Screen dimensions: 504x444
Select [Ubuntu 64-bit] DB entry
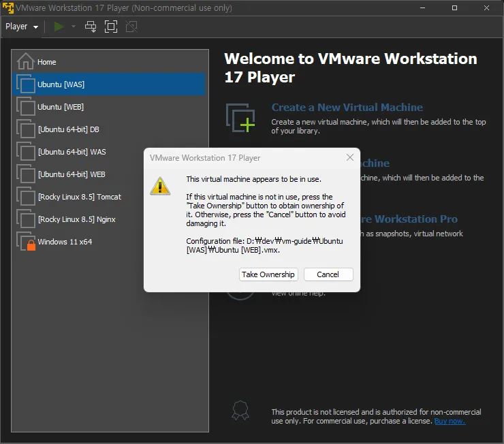109,129
